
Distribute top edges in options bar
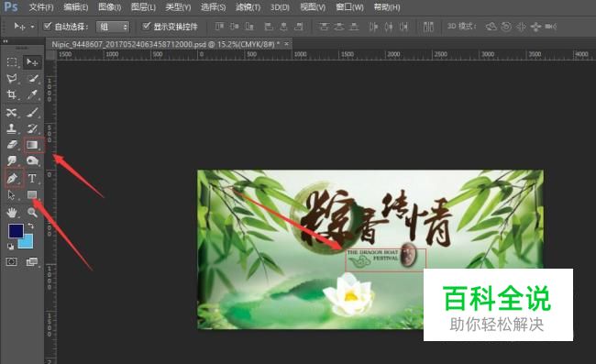pyautogui.click(x=324, y=27)
